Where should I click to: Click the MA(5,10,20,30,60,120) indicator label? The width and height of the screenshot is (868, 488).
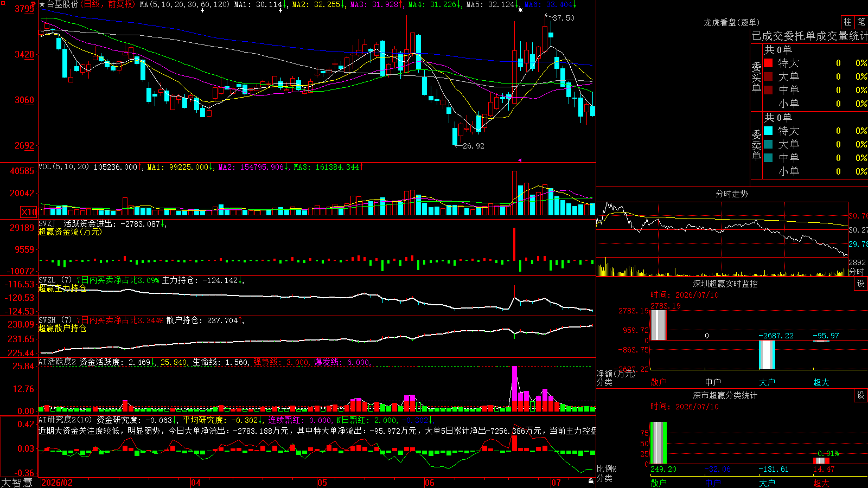point(184,4)
